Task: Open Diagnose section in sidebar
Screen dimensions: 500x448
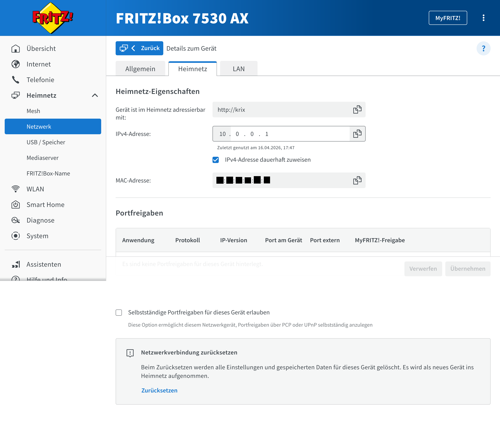Action: [40, 220]
